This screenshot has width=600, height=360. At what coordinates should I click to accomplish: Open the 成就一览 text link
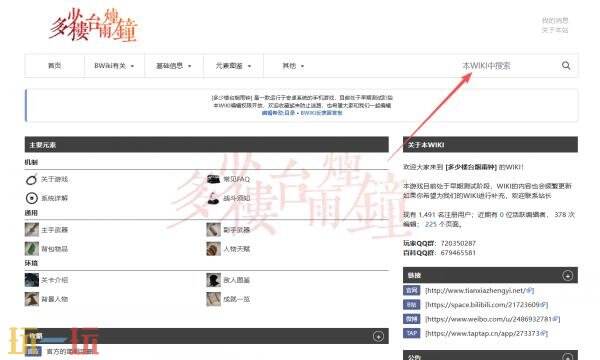236,299
